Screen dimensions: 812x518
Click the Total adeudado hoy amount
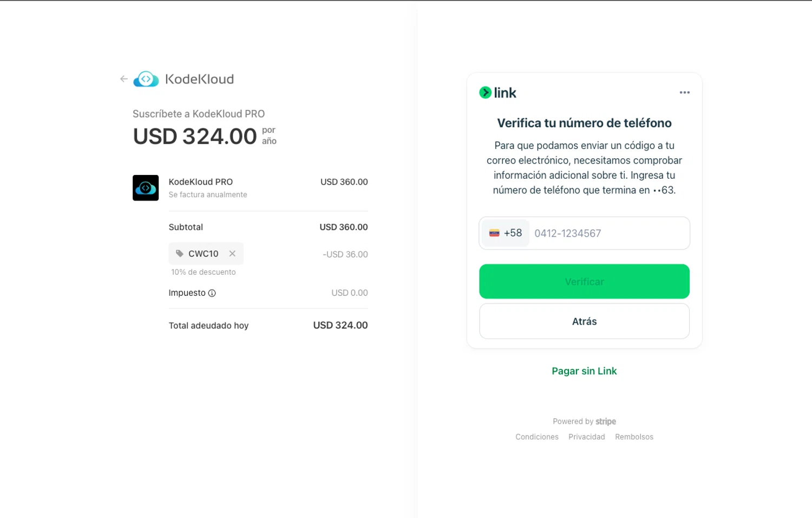[x=340, y=325]
